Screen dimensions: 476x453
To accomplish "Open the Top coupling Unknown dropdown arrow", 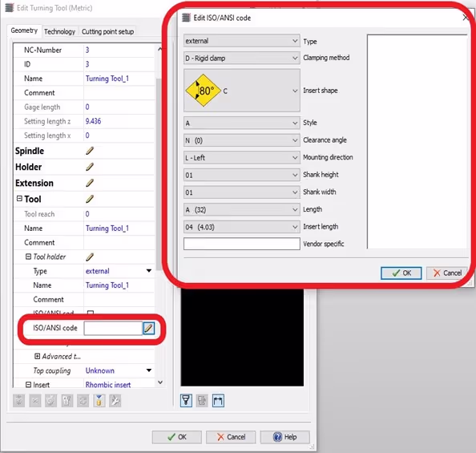I will tap(149, 370).
